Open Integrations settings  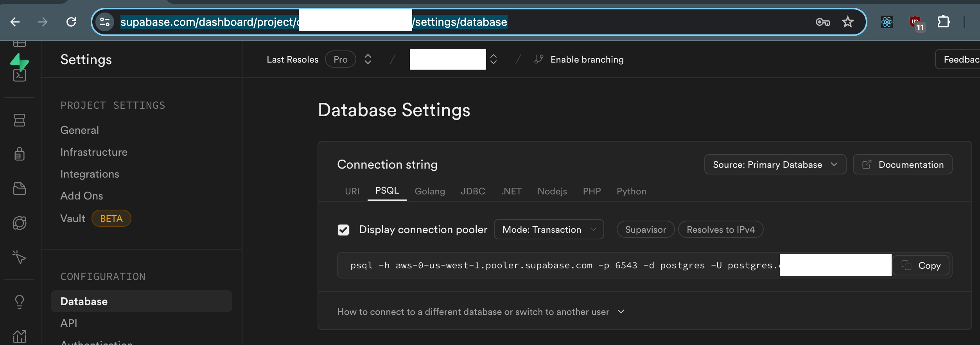click(90, 174)
